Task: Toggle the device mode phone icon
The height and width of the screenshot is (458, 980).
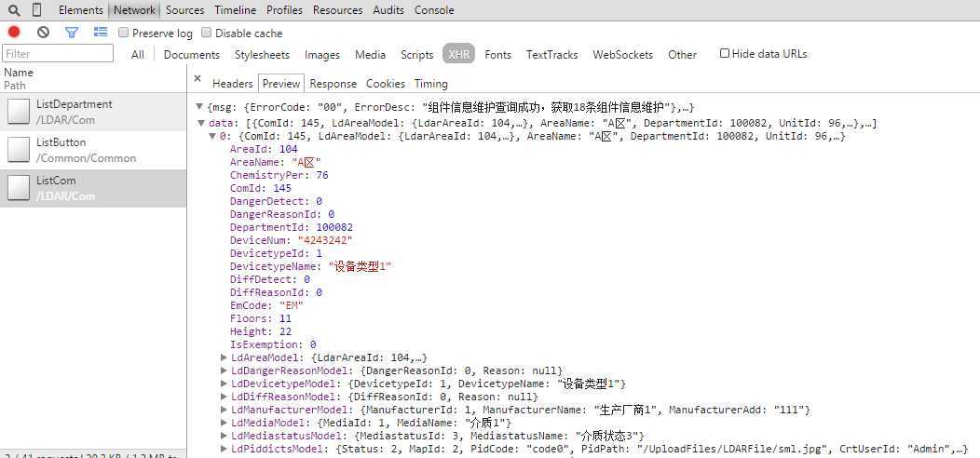Action: pos(37,10)
